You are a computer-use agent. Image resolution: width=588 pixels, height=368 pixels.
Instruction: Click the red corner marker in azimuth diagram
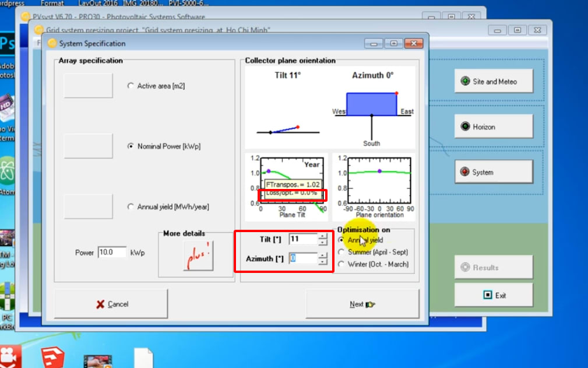tap(396, 93)
